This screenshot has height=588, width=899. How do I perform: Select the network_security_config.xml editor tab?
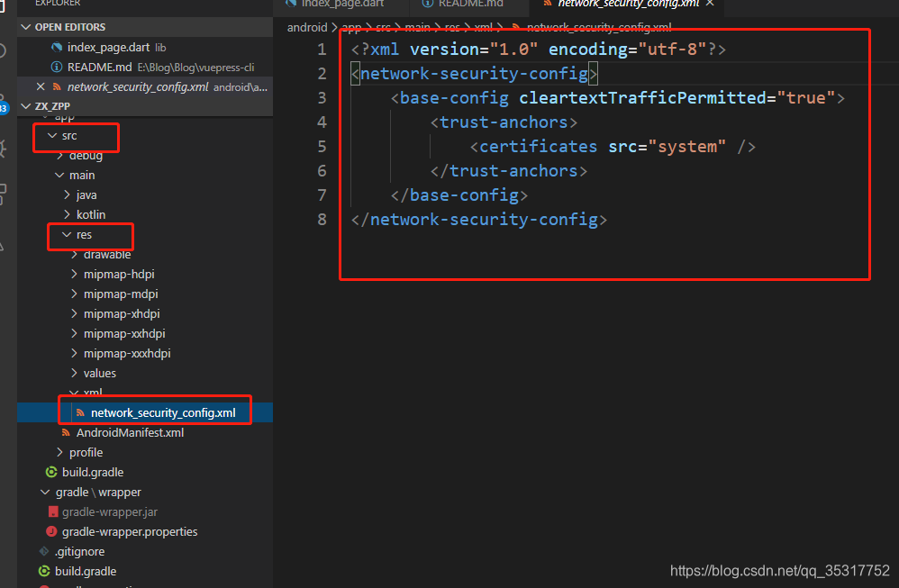coord(629,5)
